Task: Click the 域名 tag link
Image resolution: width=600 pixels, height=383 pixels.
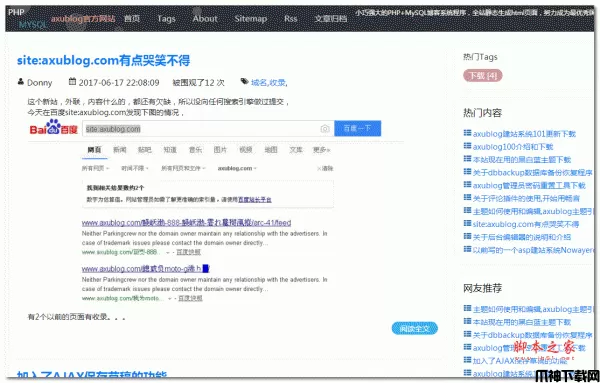Action: 259,82
